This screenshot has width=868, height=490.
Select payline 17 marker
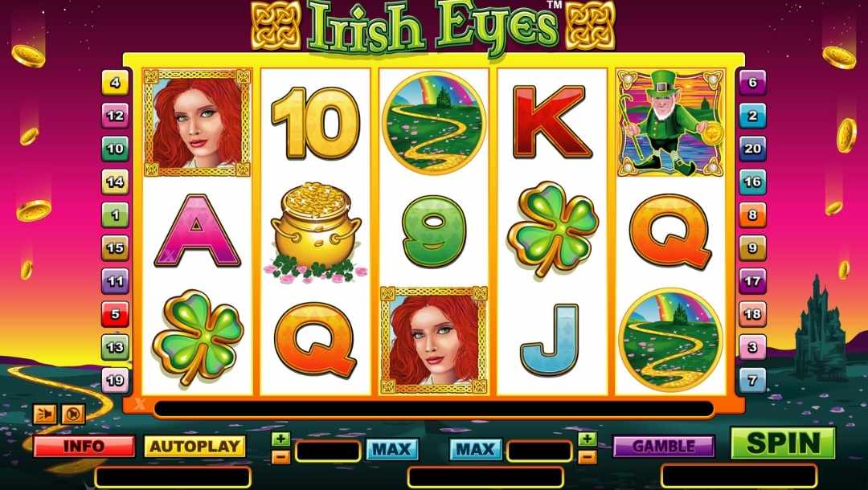[x=752, y=281]
